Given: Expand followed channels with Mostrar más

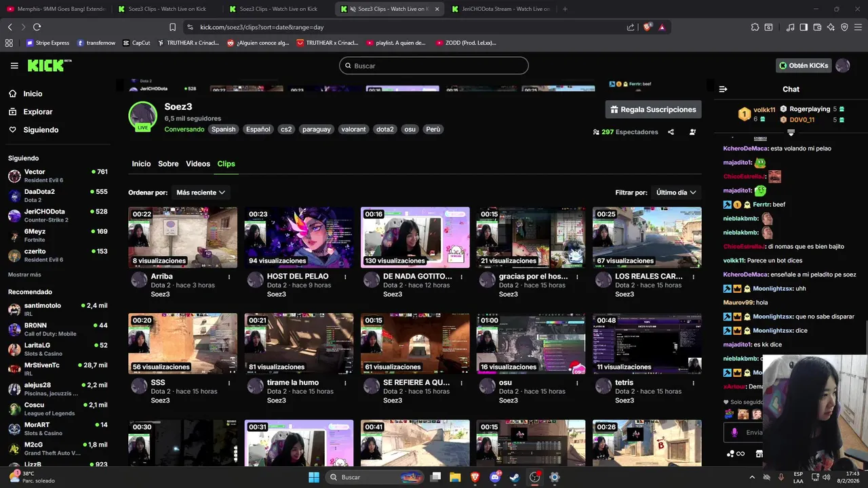Looking at the screenshot, I should tap(24, 274).
